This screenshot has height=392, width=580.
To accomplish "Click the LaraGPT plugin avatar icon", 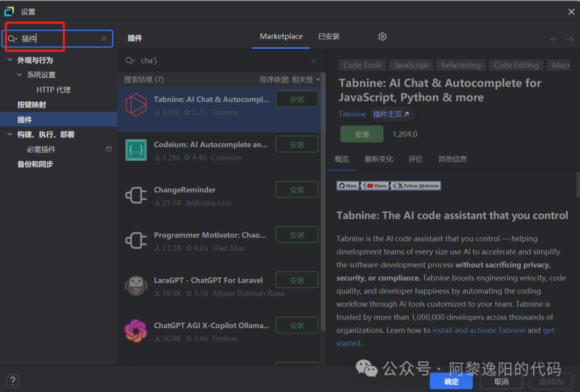I will pyautogui.click(x=136, y=286).
